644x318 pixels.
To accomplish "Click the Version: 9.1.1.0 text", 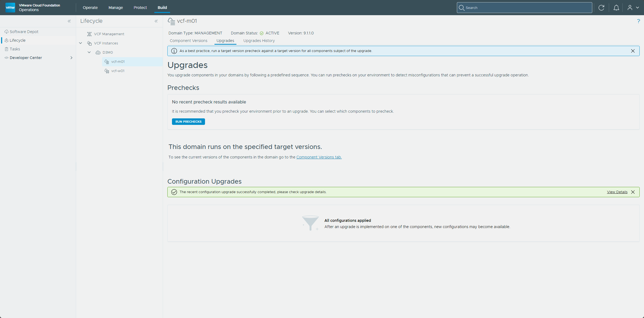I will coord(301,33).
